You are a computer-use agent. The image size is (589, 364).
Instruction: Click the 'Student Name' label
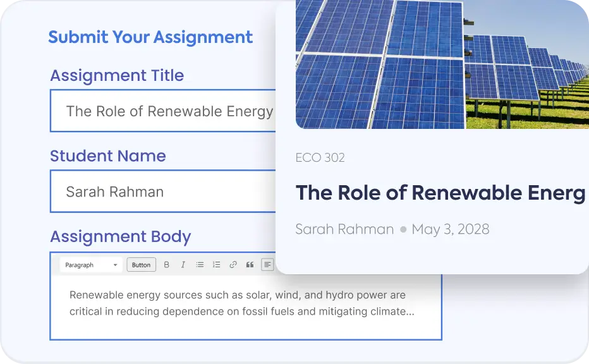pyautogui.click(x=108, y=156)
